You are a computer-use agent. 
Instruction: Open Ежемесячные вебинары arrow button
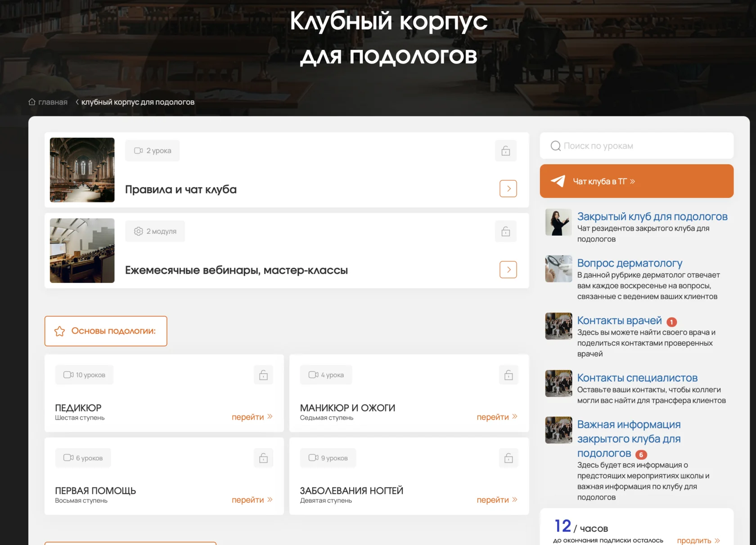pos(508,269)
